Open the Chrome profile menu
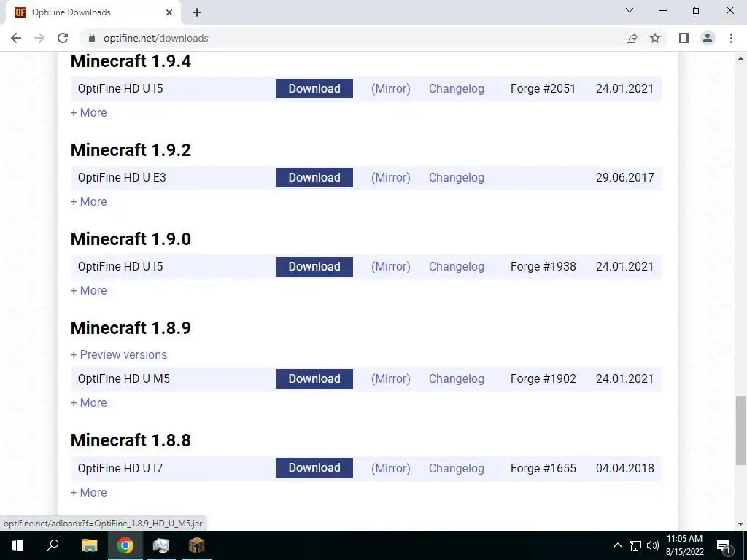The height and width of the screenshot is (560, 747). [708, 38]
